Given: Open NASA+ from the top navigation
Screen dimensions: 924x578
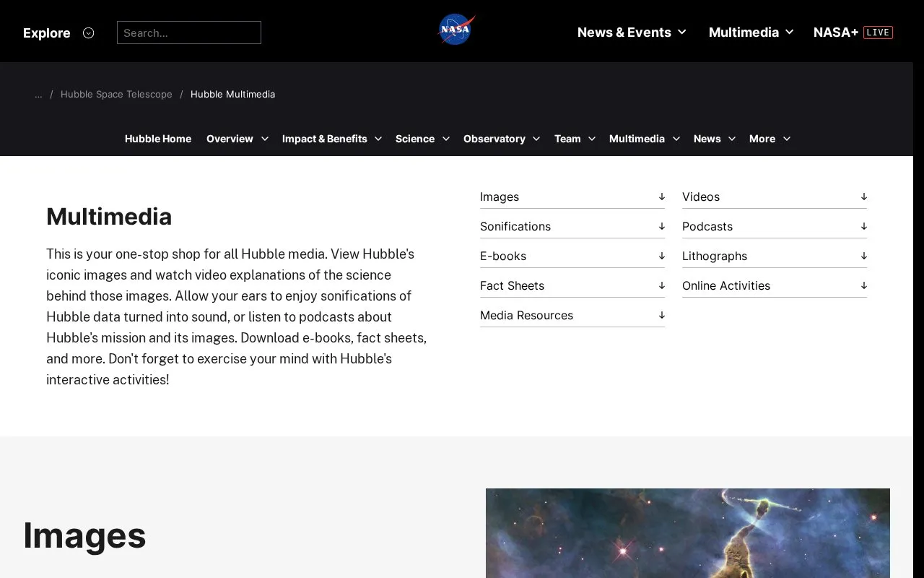Looking at the screenshot, I should [x=836, y=33].
